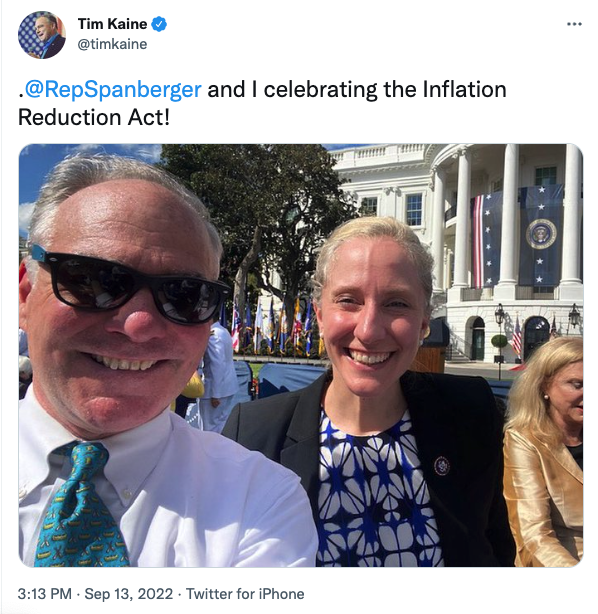The image size is (598, 614).
Task: Open the attached selfie photo
Action: [x=301, y=355]
